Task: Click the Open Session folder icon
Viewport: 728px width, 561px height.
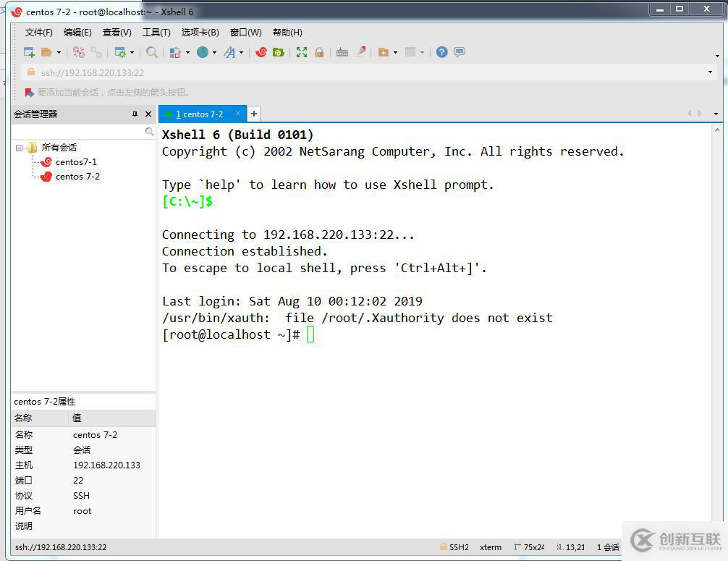Action: [46, 52]
